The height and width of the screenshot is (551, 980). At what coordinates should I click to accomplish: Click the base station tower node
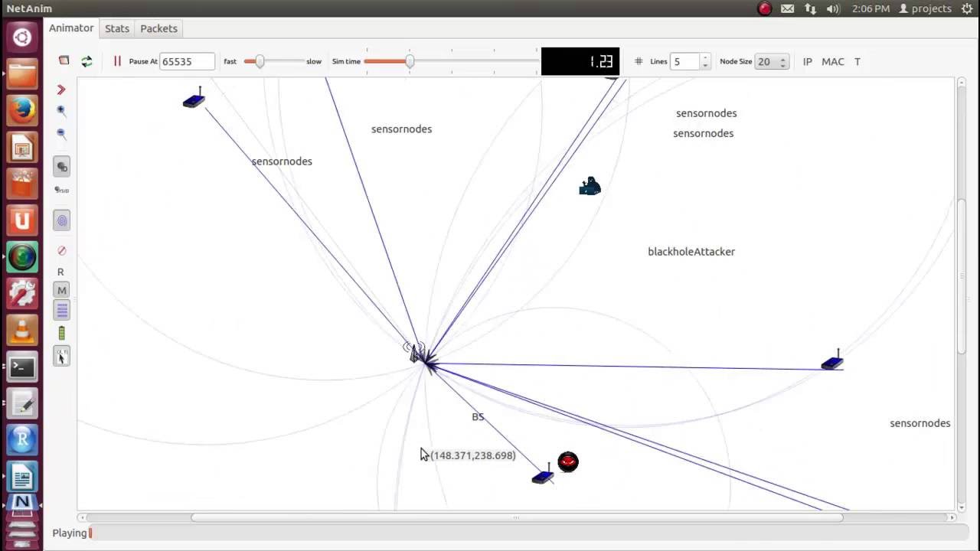click(415, 353)
